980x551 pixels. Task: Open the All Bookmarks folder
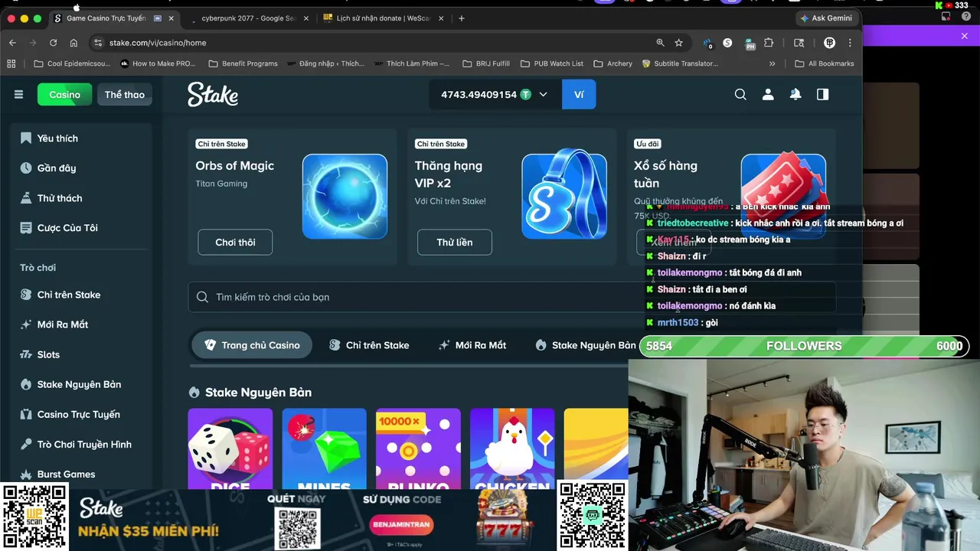click(x=825, y=64)
